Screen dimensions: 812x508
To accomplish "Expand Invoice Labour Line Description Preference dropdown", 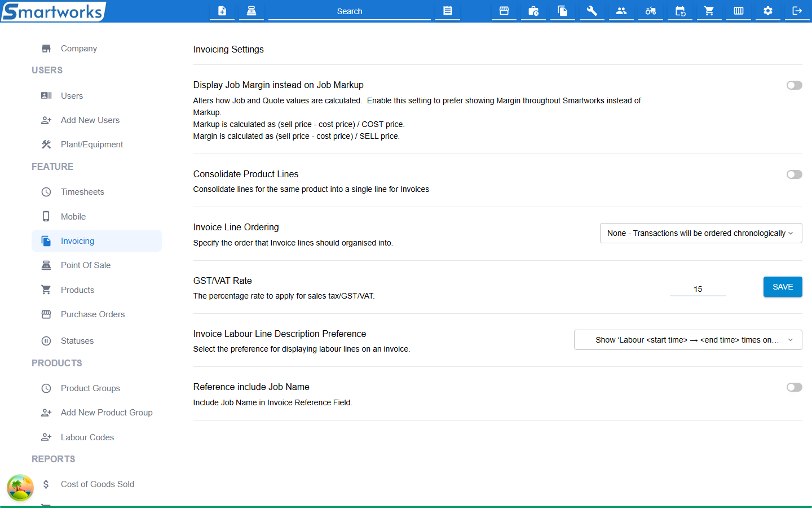I will pyautogui.click(x=688, y=340).
